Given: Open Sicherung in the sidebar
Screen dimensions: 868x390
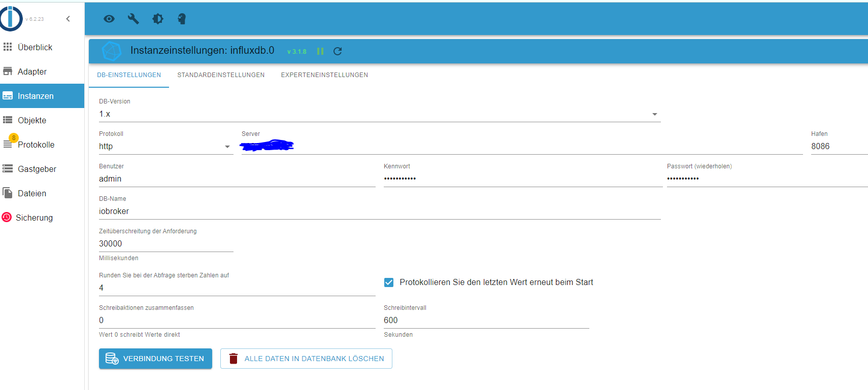Looking at the screenshot, I should [42, 218].
